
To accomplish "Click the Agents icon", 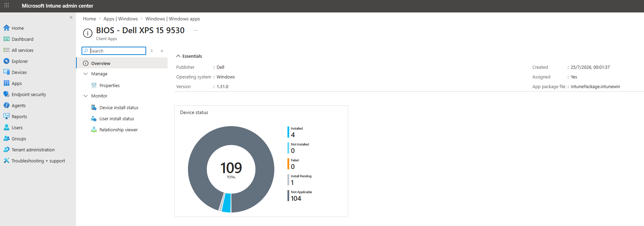I will (7, 105).
